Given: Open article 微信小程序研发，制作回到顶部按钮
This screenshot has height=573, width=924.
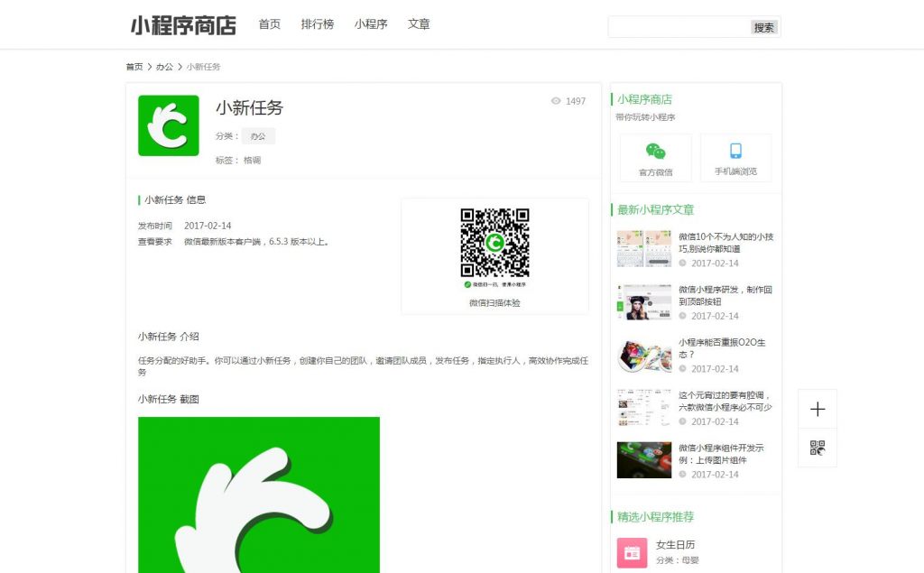Looking at the screenshot, I should [725, 295].
